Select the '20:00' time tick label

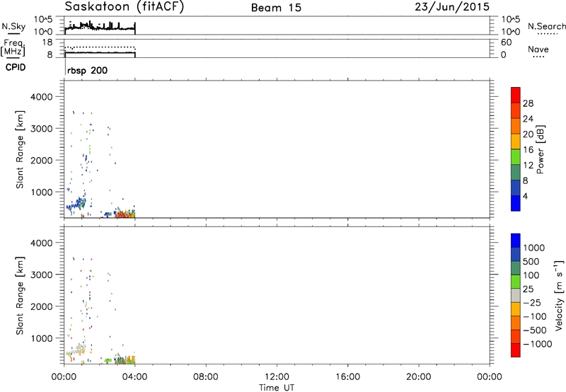(x=418, y=377)
